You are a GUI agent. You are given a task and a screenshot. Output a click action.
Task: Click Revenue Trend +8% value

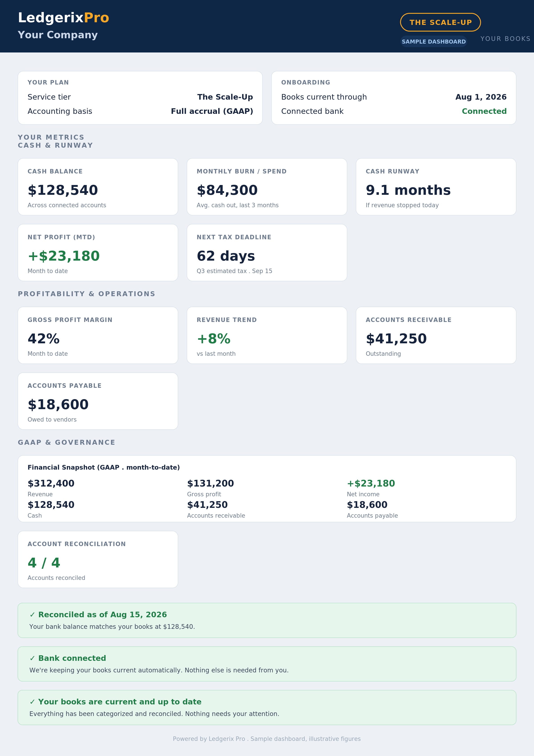pyautogui.click(x=213, y=339)
